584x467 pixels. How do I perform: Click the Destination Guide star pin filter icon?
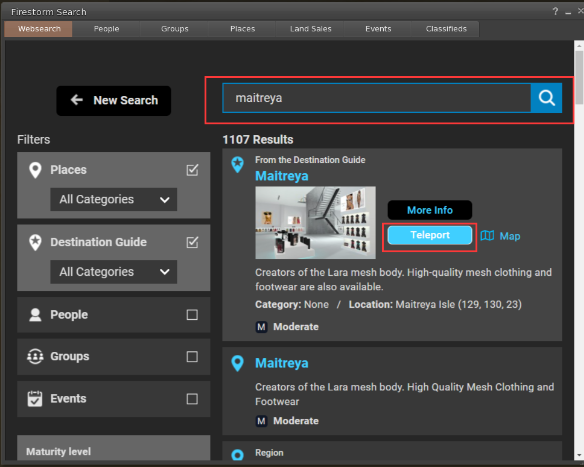tap(35, 242)
